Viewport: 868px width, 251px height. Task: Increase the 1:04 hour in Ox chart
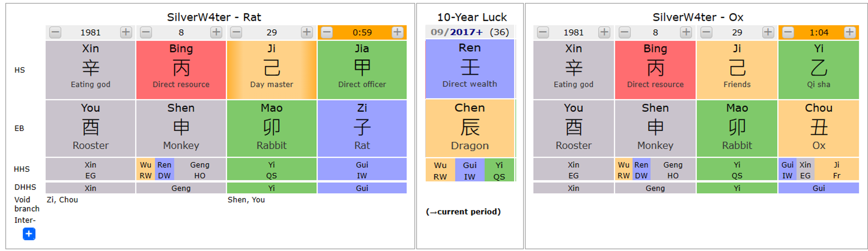[849, 32]
